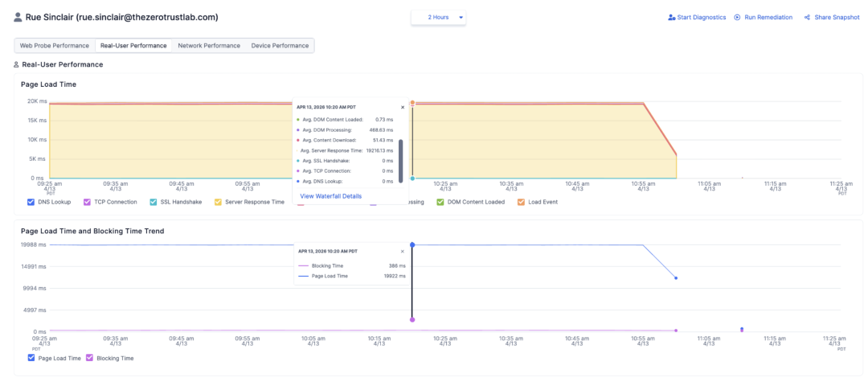
Task: Disable the Blocking Time legend checkbox
Action: [x=90, y=358]
